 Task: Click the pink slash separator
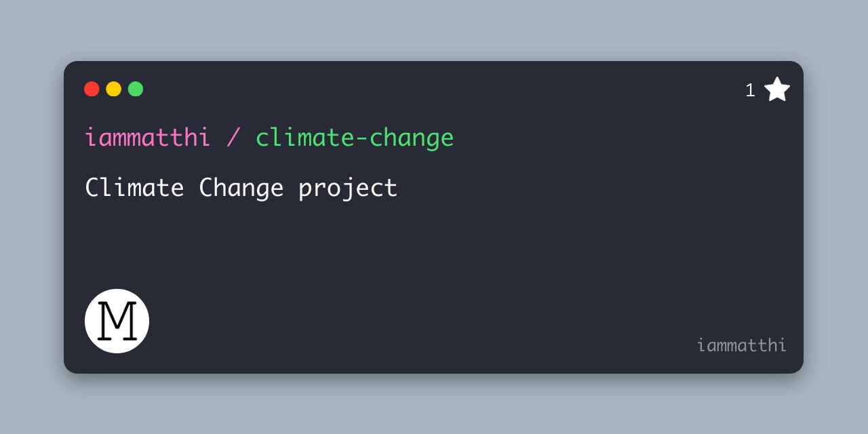tap(233, 138)
